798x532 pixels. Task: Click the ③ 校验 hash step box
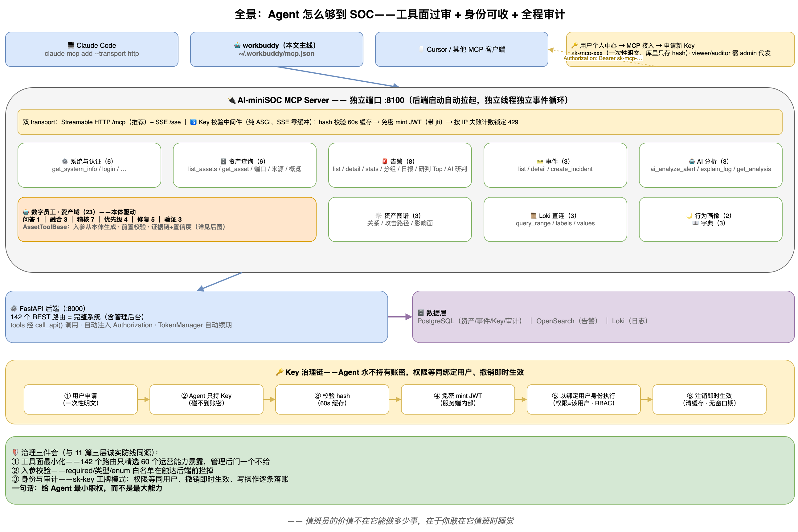point(332,399)
